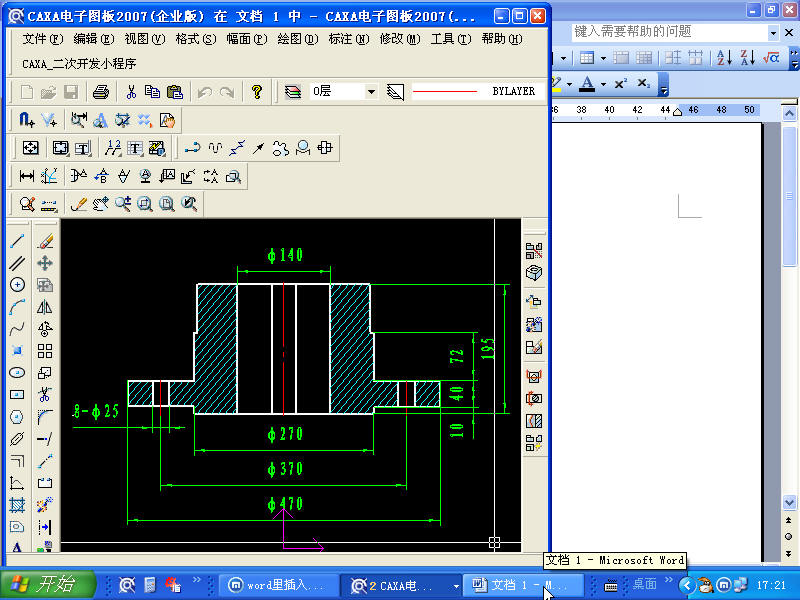Click the line type settings icon beside layer box
This screenshot has width=800, height=600.
point(395,92)
